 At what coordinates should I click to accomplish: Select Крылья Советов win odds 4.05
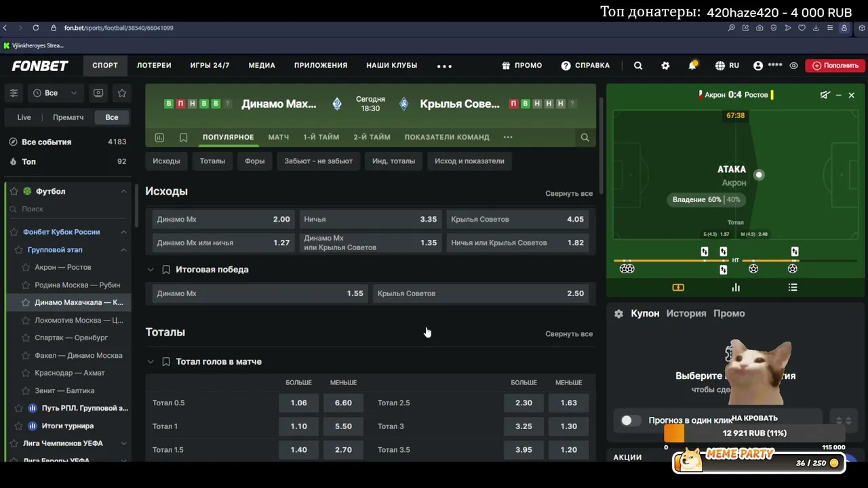coord(517,220)
